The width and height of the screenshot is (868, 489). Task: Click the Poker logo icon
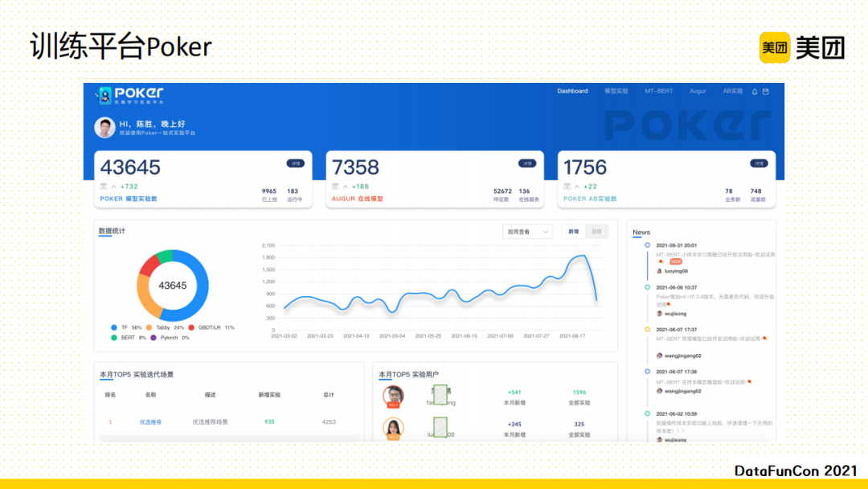click(x=104, y=95)
